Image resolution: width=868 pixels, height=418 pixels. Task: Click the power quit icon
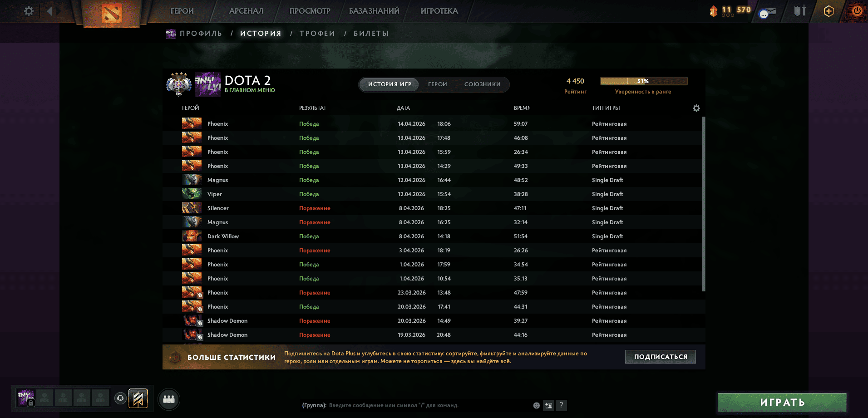click(857, 11)
